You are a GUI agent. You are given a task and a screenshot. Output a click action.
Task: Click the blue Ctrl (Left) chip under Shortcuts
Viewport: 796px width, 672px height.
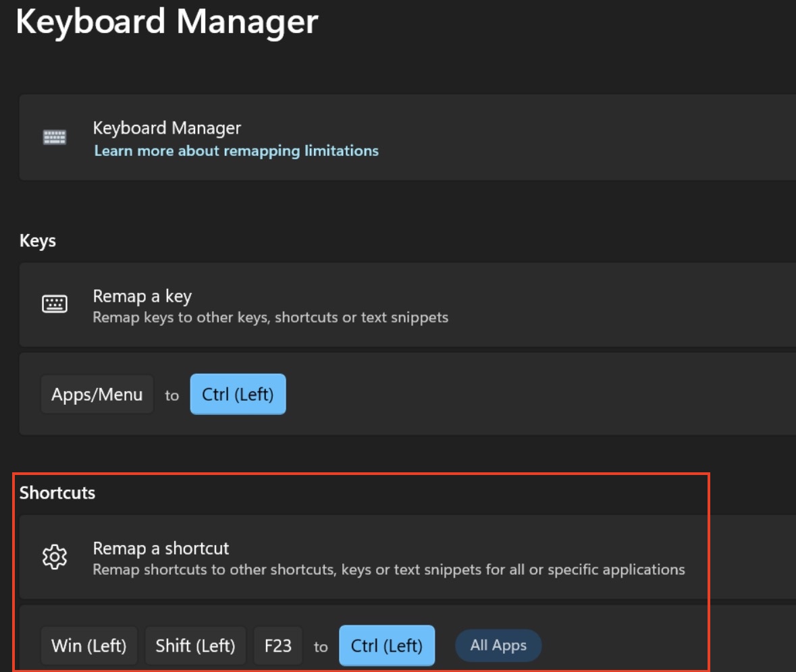(x=386, y=646)
